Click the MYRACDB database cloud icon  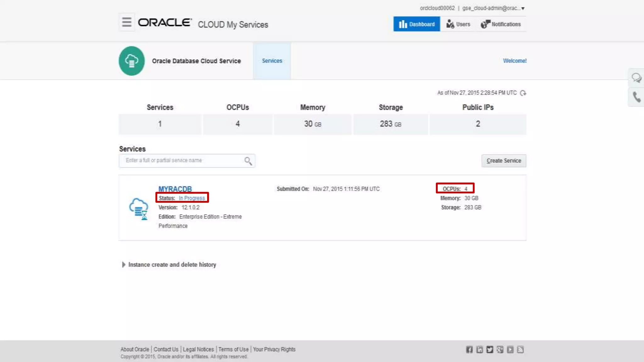139,209
